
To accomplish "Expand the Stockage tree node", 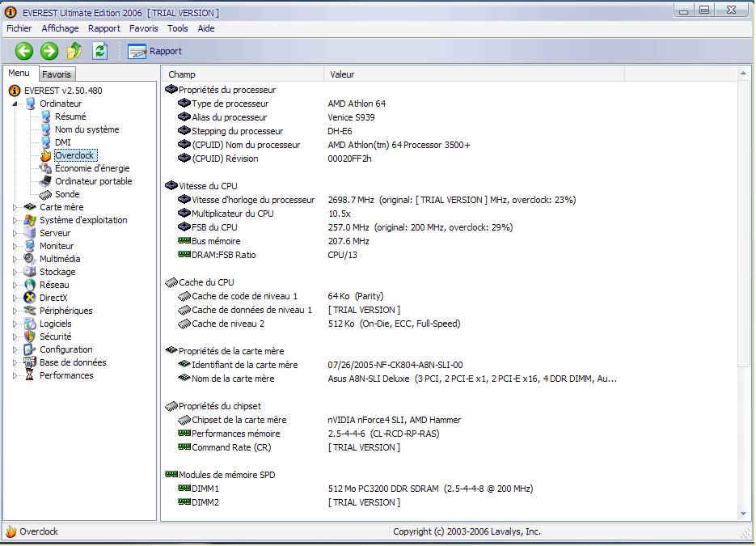I will pyautogui.click(x=15, y=272).
